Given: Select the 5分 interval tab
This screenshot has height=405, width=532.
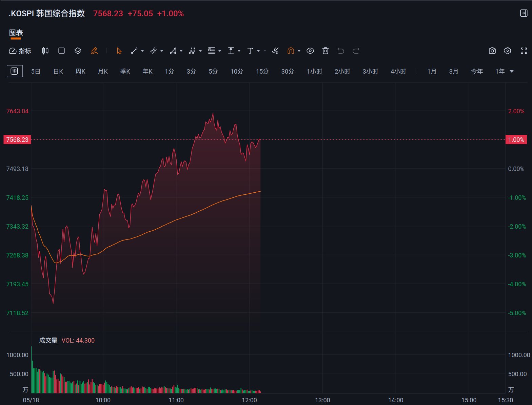Looking at the screenshot, I should click(213, 71).
